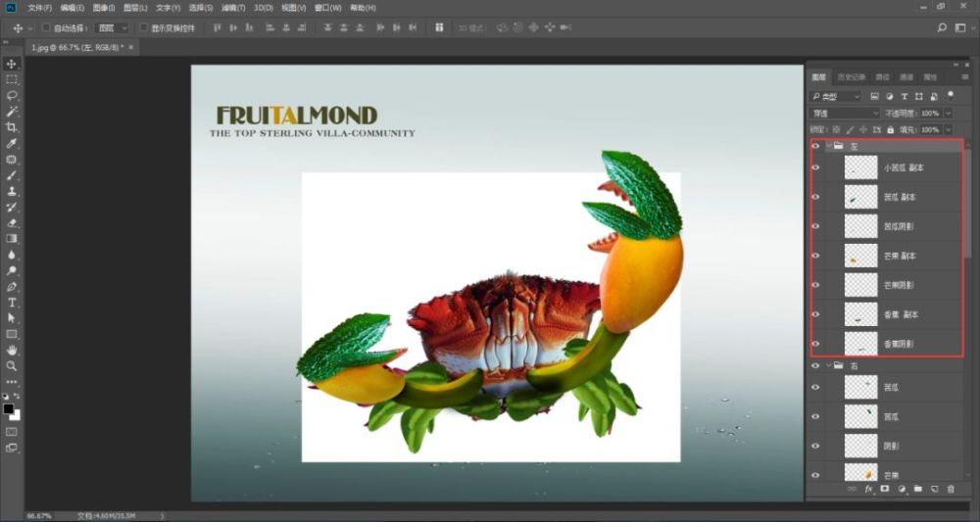Enable 自动选择 checkbox
The width and height of the screenshot is (980, 522).
pyautogui.click(x=46, y=28)
